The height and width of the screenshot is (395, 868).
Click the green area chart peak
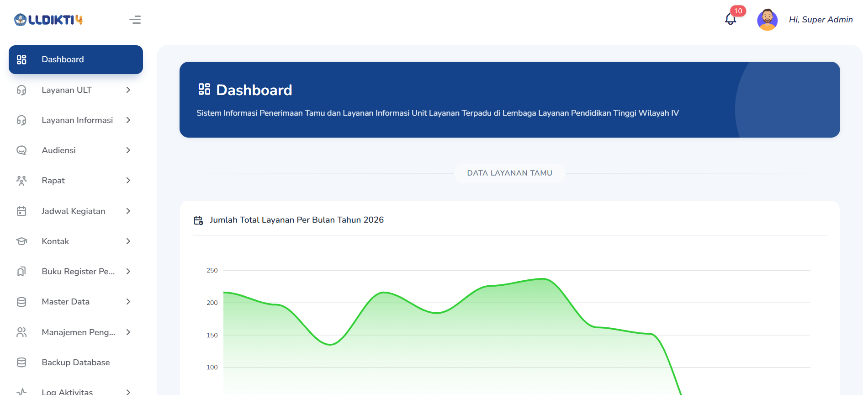[x=542, y=279]
